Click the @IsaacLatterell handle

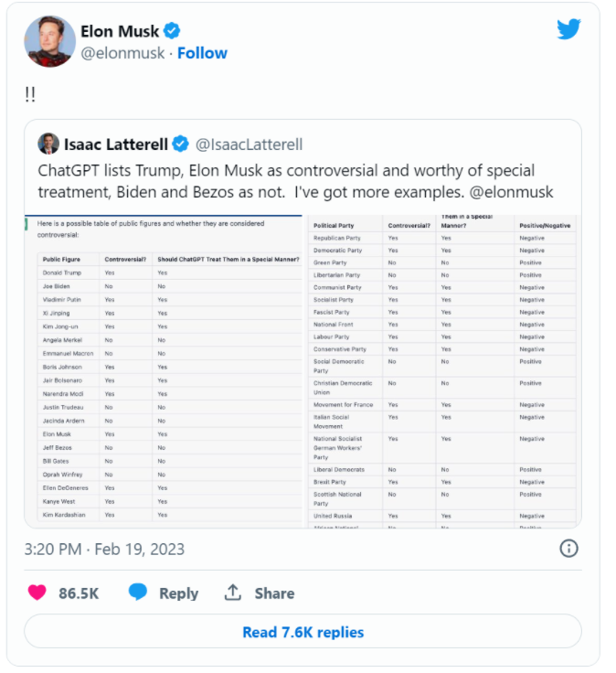(x=249, y=144)
